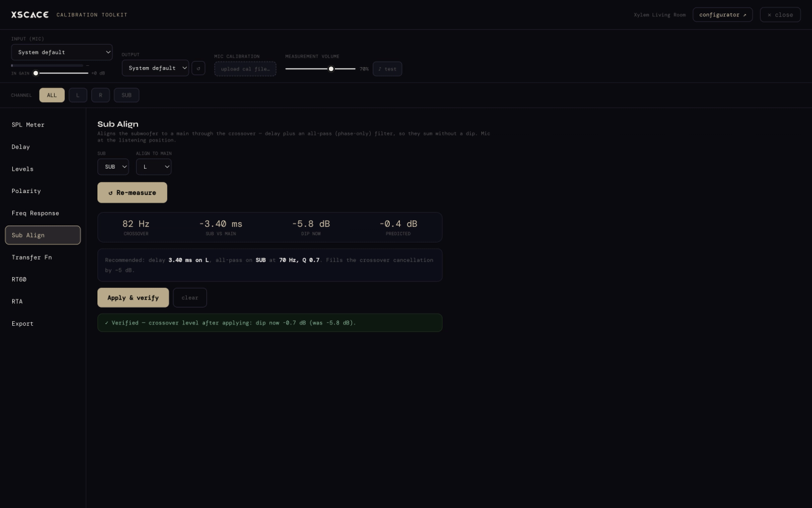Click upload cal file field
This screenshot has height=508, width=812.
(x=245, y=68)
